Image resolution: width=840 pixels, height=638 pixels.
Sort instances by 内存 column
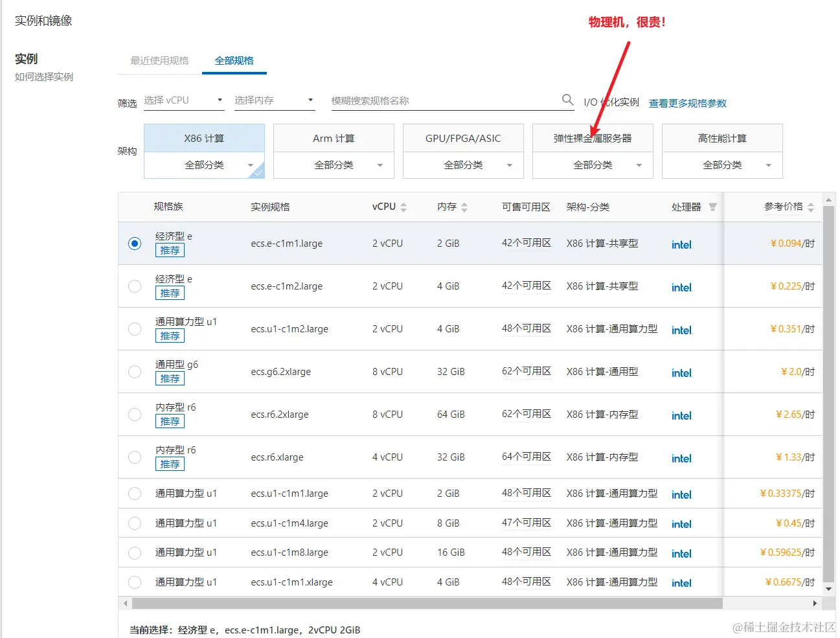point(464,206)
